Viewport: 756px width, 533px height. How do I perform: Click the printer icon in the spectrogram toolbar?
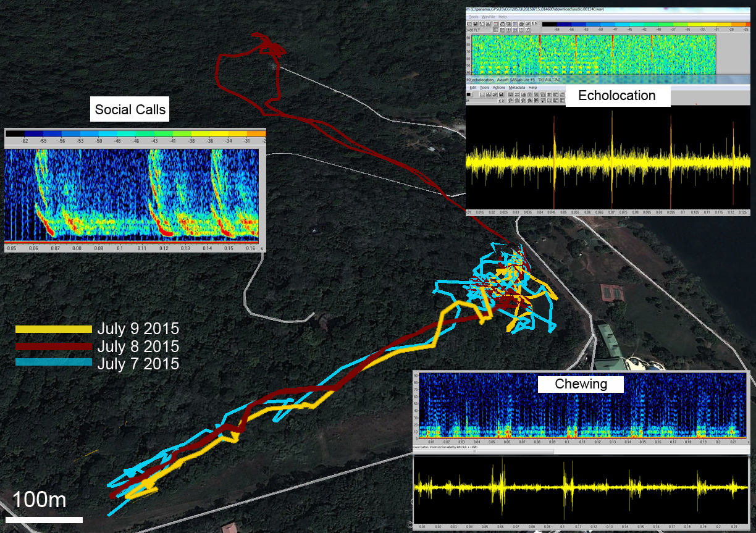521,24
